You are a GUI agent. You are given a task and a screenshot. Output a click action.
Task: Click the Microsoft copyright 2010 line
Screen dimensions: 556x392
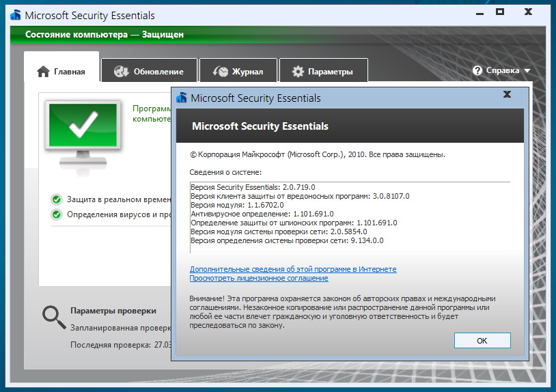[318, 154]
